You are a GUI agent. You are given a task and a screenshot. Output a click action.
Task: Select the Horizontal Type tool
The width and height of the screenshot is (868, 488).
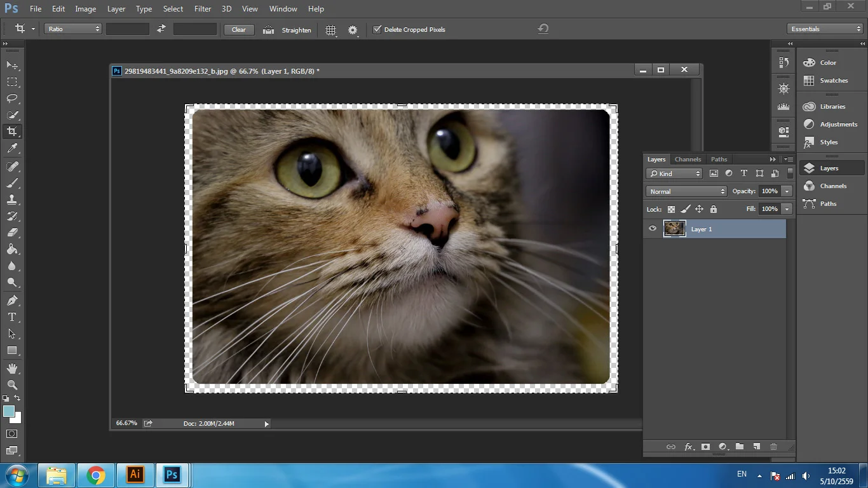(12, 317)
